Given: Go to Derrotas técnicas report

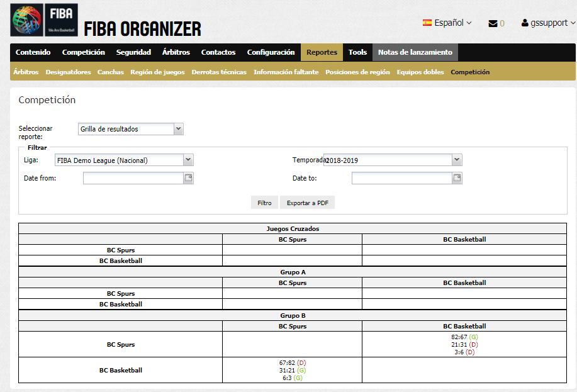Looking at the screenshot, I should click(x=219, y=72).
